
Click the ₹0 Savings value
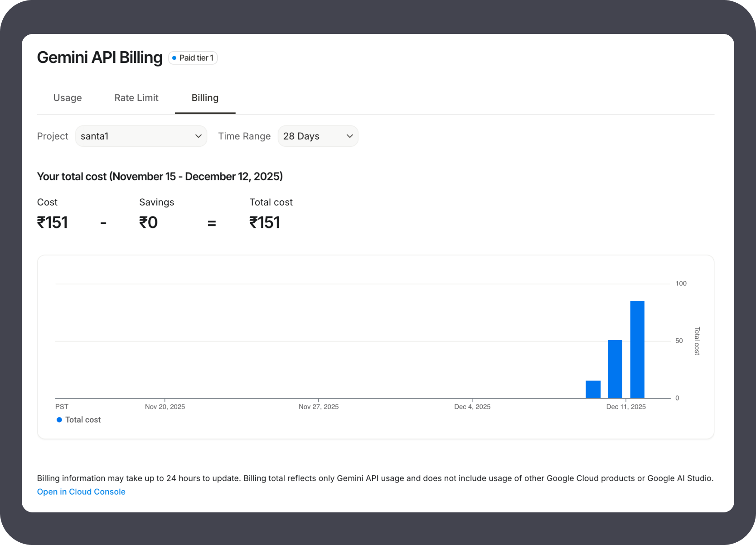pyautogui.click(x=149, y=222)
